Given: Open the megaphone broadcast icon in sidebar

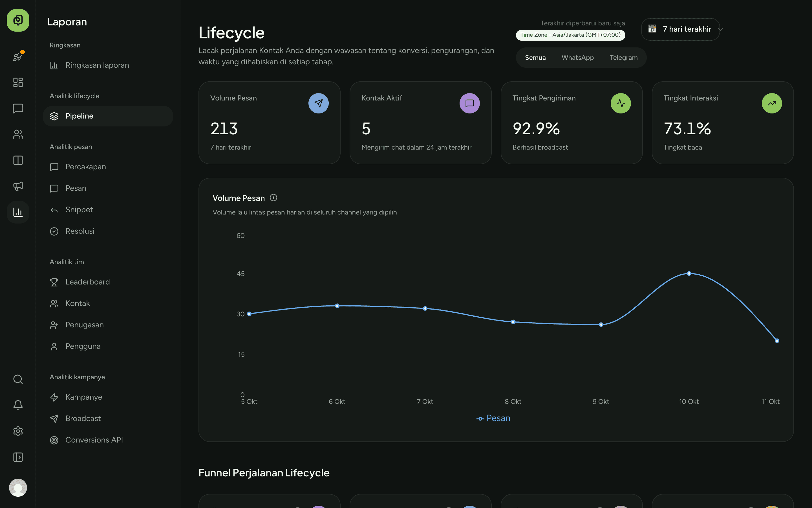Looking at the screenshot, I should (18, 186).
